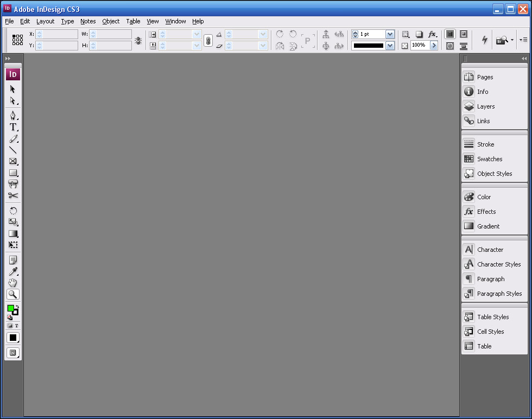Reset default fill and stroke
Image resolution: width=532 pixels, height=419 pixels.
pyautogui.click(x=10, y=318)
